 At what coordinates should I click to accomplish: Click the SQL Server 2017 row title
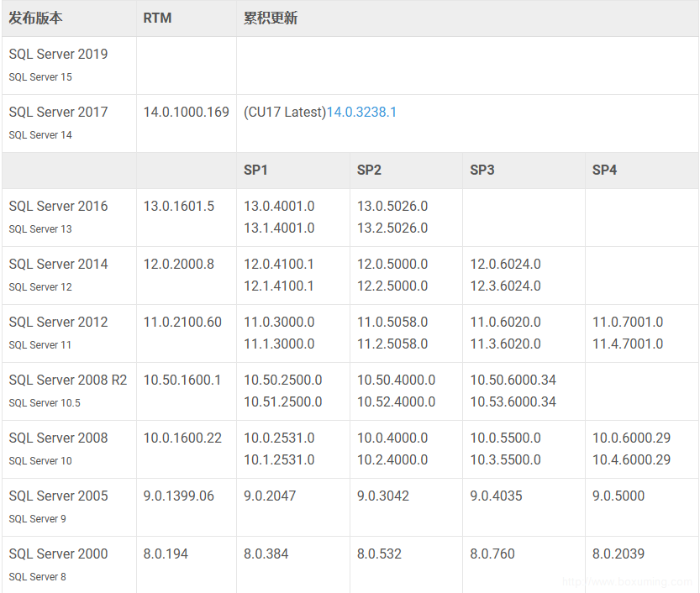59,112
